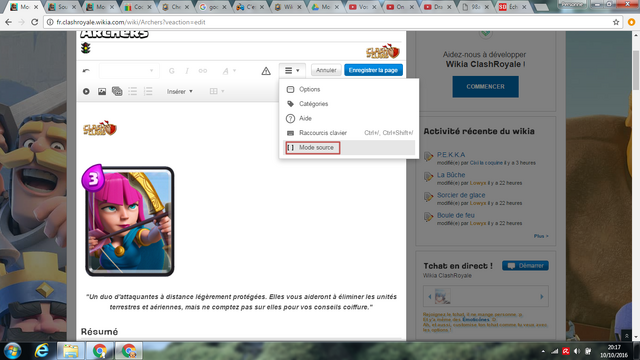
Task: Click the Démarrer chat button
Action: click(525, 266)
